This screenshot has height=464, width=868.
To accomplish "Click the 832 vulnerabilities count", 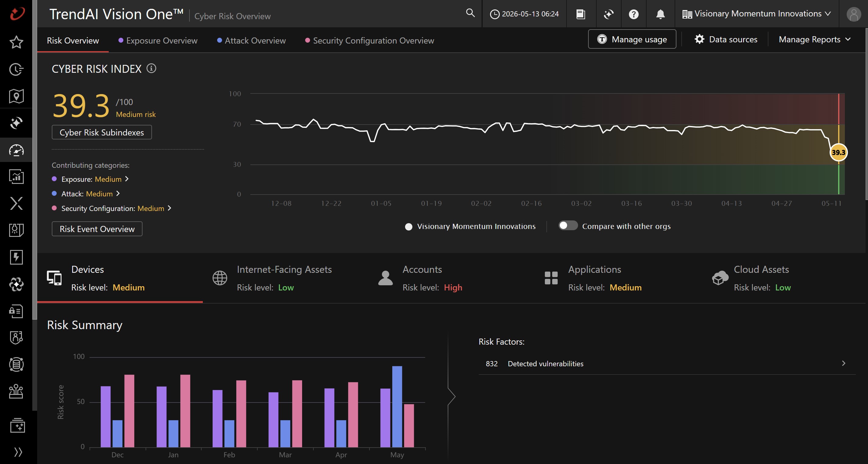I will coord(492,364).
